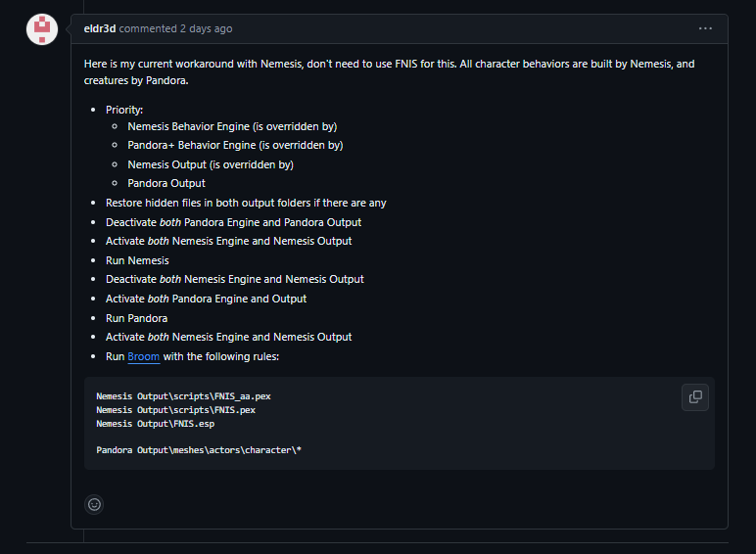Click the "Restore hidden files" list item
756x554 pixels.
246,203
